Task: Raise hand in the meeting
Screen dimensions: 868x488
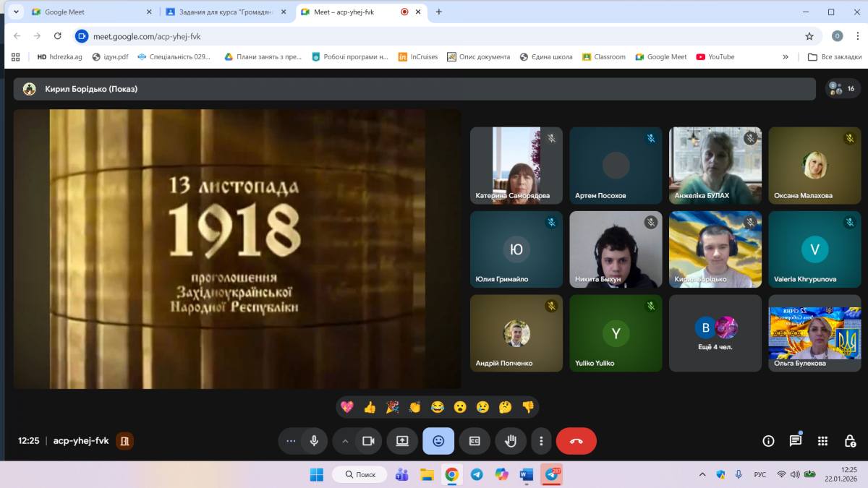Action: [x=511, y=441]
